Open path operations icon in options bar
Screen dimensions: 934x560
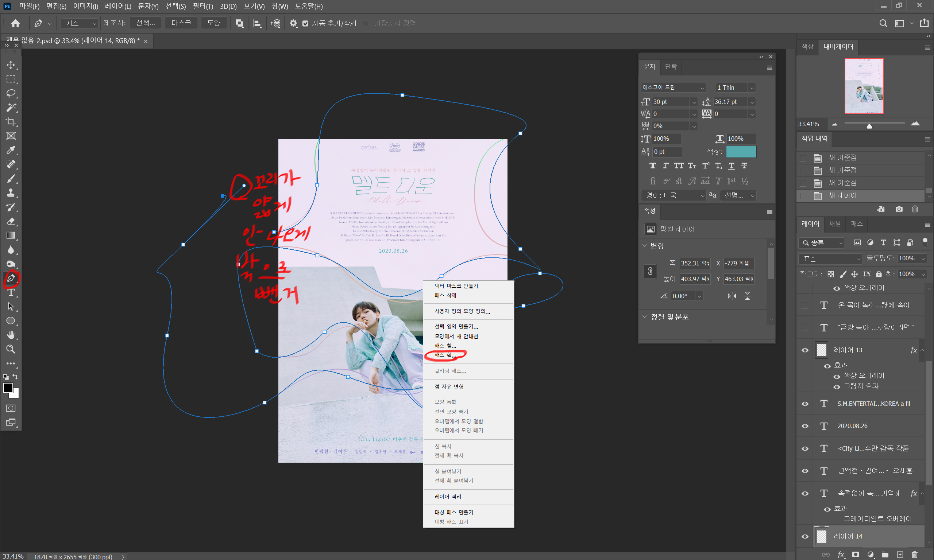239,23
